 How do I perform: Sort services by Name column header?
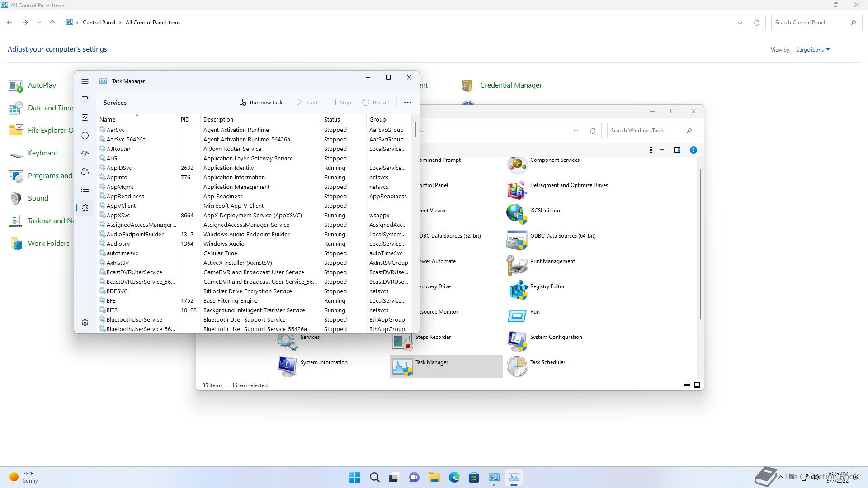137,119
